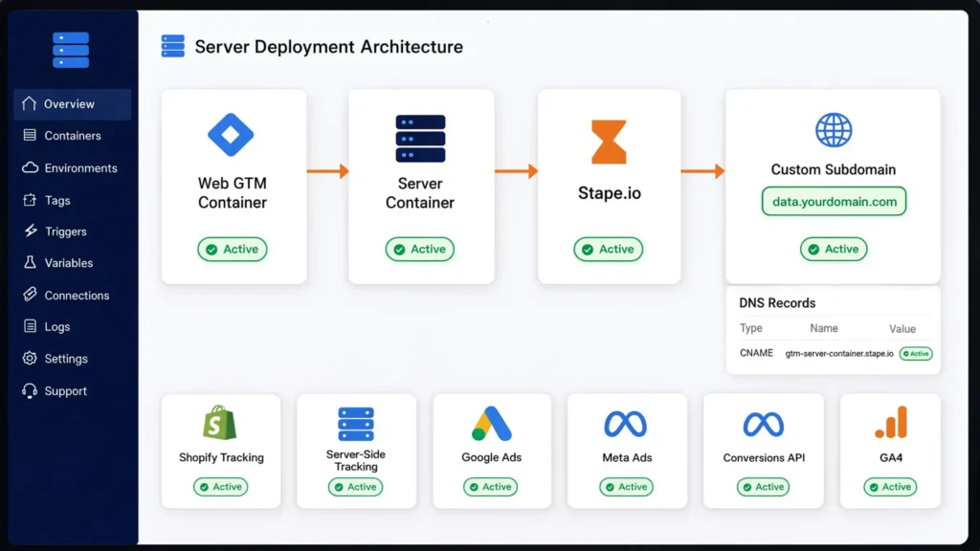This screenshot has height=551, width=980.
Task: Click the Conversions API Meta logo
Action: pyautogui.click(x=763, y=424)
